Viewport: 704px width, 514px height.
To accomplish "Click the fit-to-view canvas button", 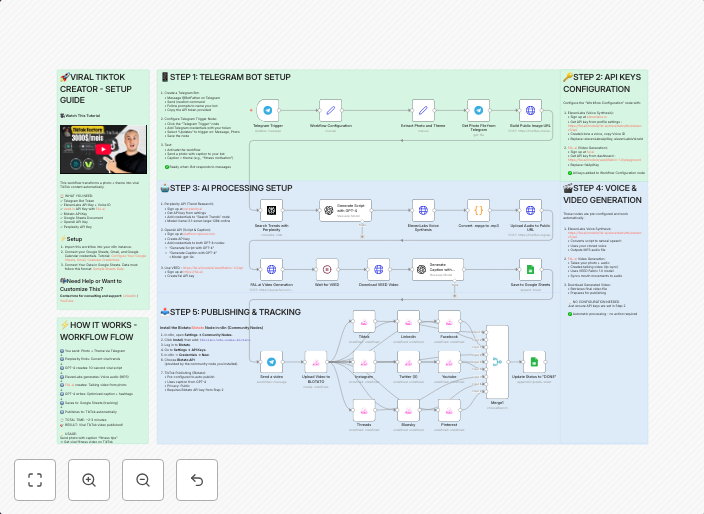I will (35, 480).
